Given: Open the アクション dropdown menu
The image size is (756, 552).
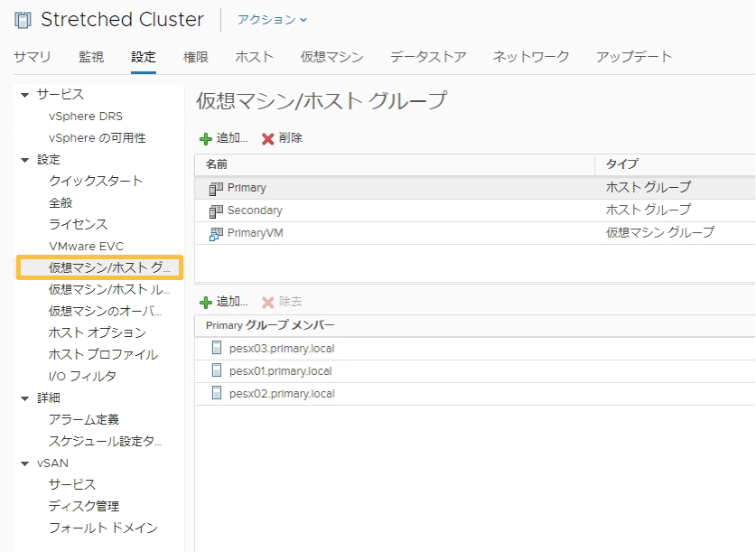Looking at the screenshot, I should pos(272,20).
